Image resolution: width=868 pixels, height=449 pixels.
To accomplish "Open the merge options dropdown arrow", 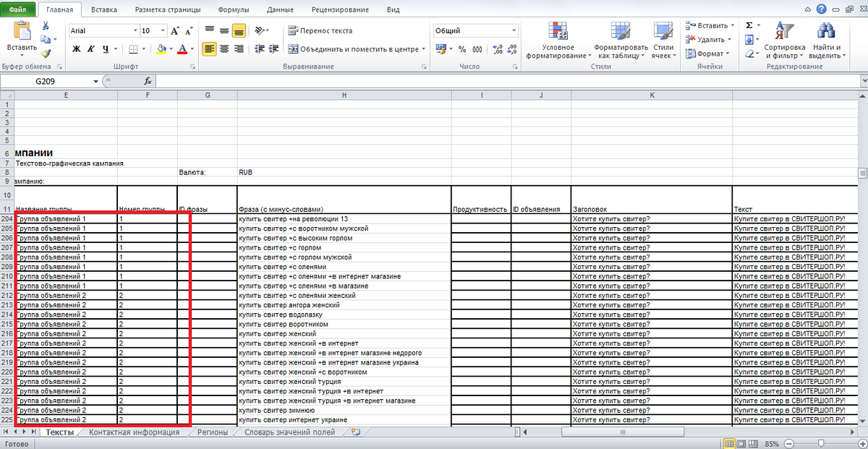I will [424, 49].
